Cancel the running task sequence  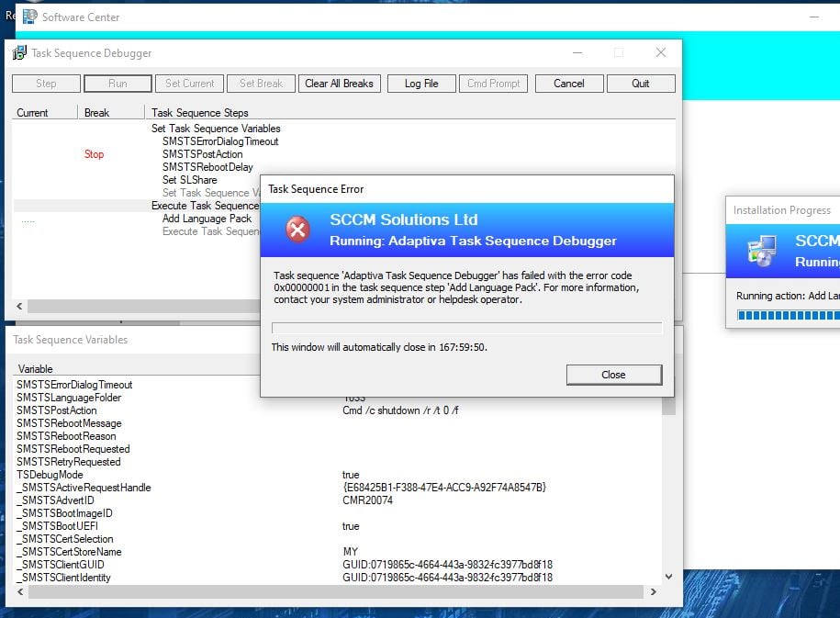pyautogui.click(x=568, y=83)
